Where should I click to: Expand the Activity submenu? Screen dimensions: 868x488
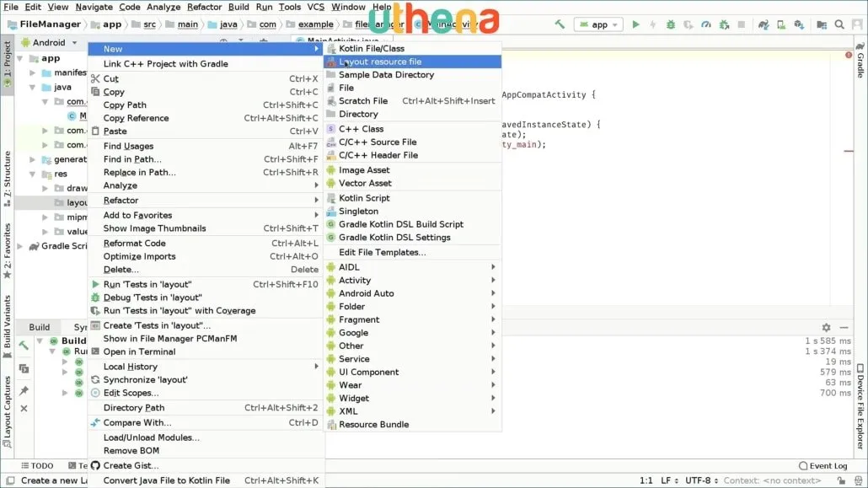(x=412, y=281)
